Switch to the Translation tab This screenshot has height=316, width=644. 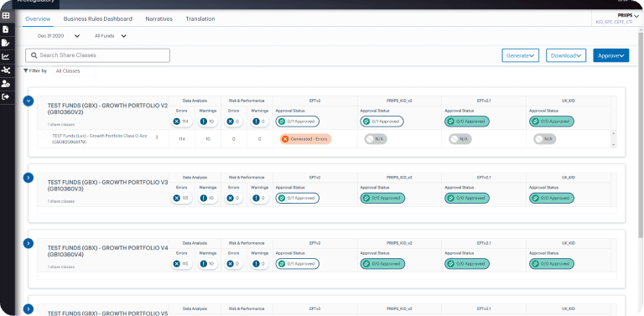click(200, 19)
